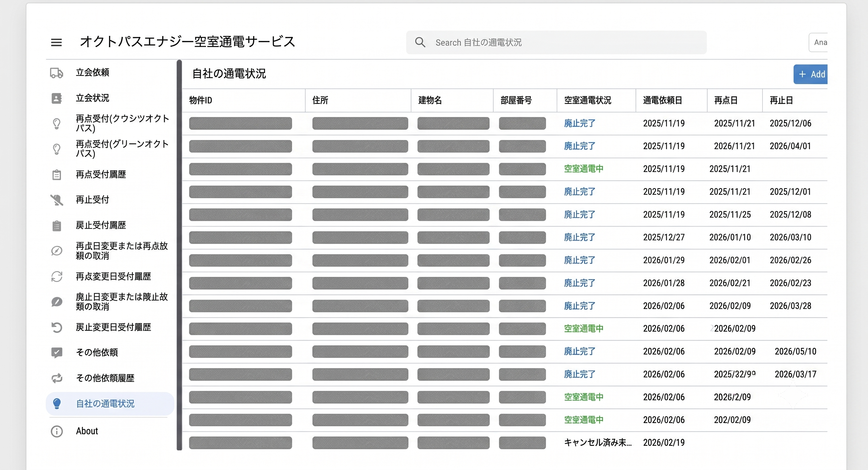This screenshot has height=470, width=868.
Task: Click into the Search 自社の通電状況 field
Action: click(556, 42)
